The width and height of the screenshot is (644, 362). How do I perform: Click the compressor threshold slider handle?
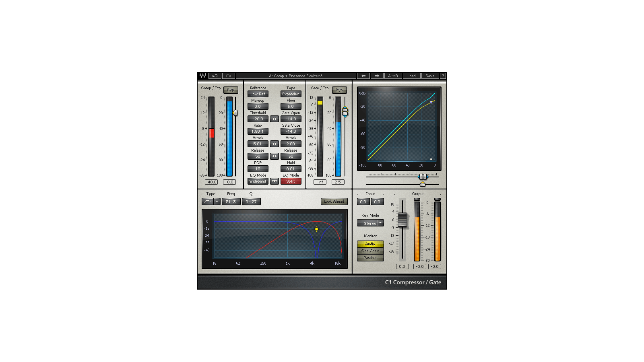click(235, 113)
